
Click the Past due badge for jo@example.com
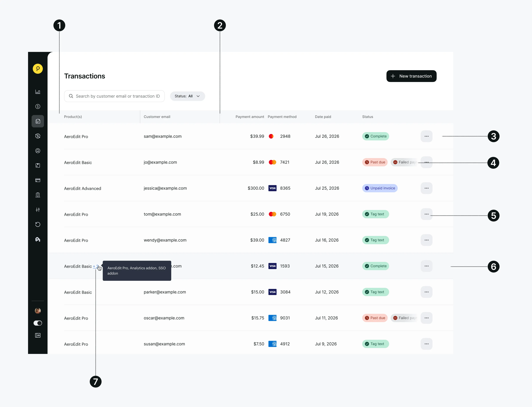[x=375, y=162]
